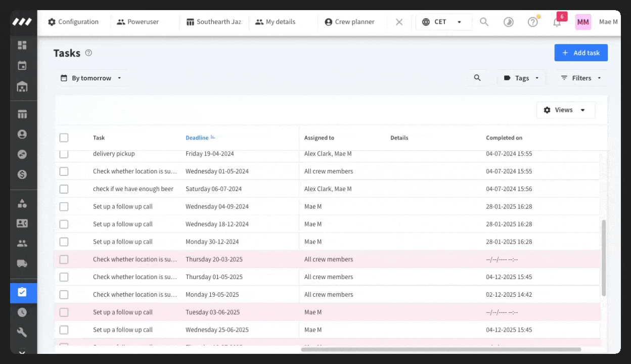Image resolution: width=631 pixels, height=364 pixels.
Task: Sort by the Deadline column header
Action: [x=197, y=138]
